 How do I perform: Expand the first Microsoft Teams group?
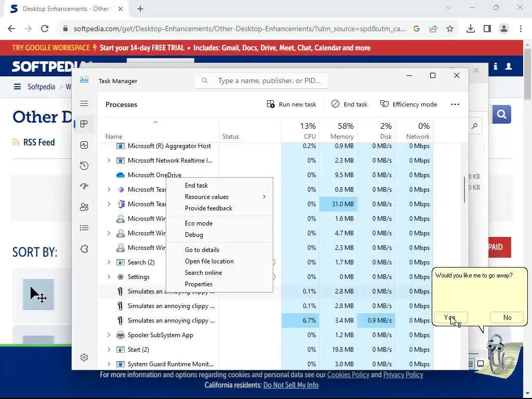click(109, 190)
